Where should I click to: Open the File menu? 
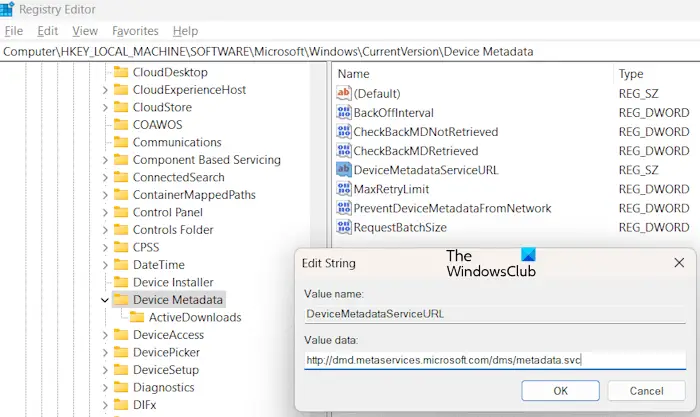14,31
